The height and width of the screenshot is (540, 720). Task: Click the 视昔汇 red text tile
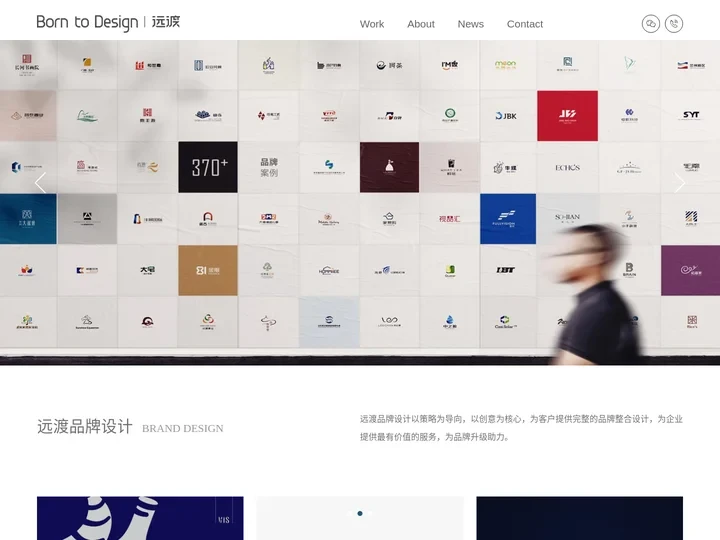coord(450,219)
